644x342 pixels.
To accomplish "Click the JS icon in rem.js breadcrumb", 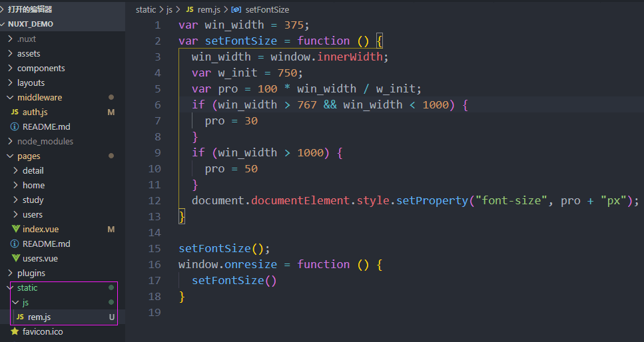I will coord(189,9).
